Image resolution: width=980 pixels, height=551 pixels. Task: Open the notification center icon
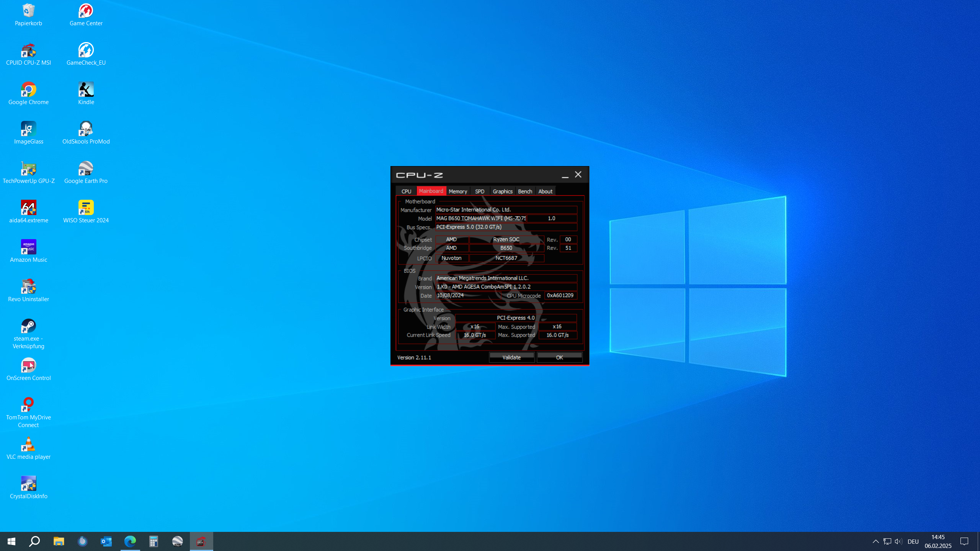click(x=964, y=541)
